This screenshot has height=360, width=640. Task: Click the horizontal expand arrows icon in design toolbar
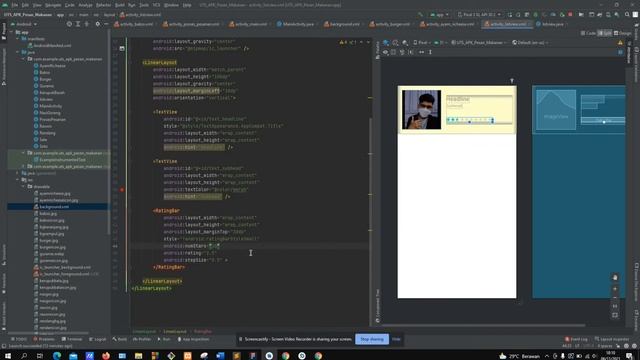coord(421,52)
